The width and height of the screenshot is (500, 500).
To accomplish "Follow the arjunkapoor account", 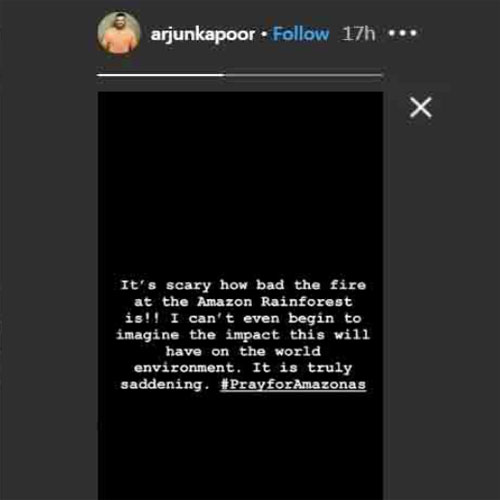I will 301,34.
